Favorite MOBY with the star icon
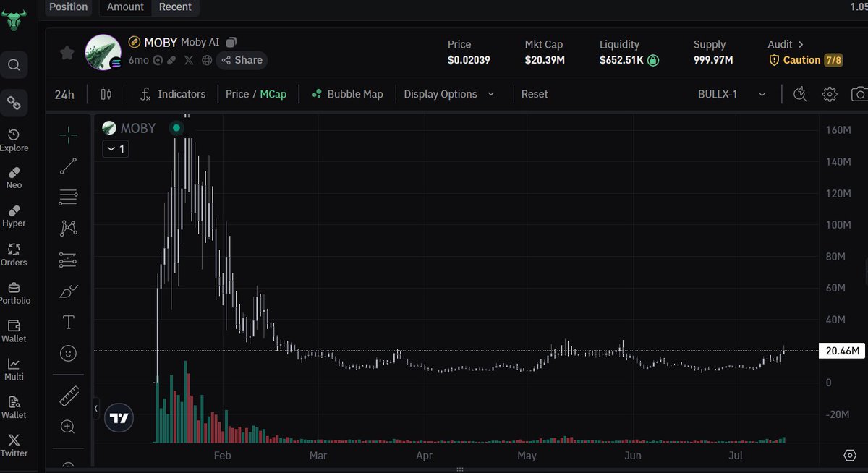 tap(67, 53)
